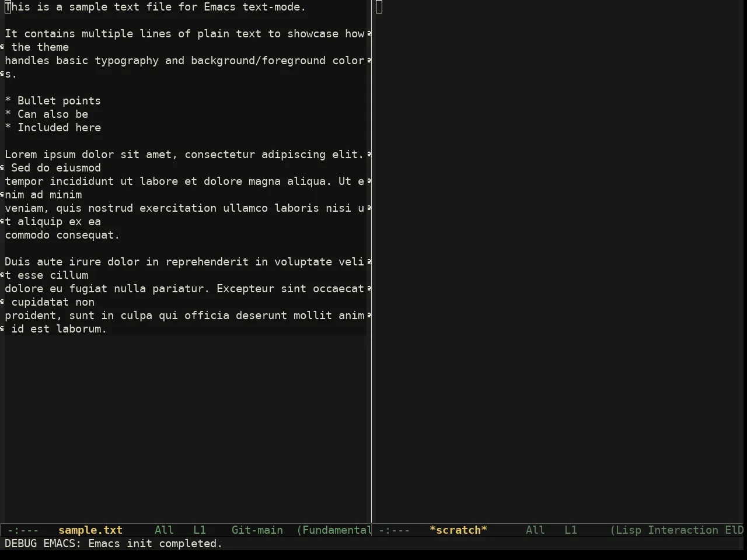Click the line starting 'veniam, quis nostrud'

click(184, 208)
